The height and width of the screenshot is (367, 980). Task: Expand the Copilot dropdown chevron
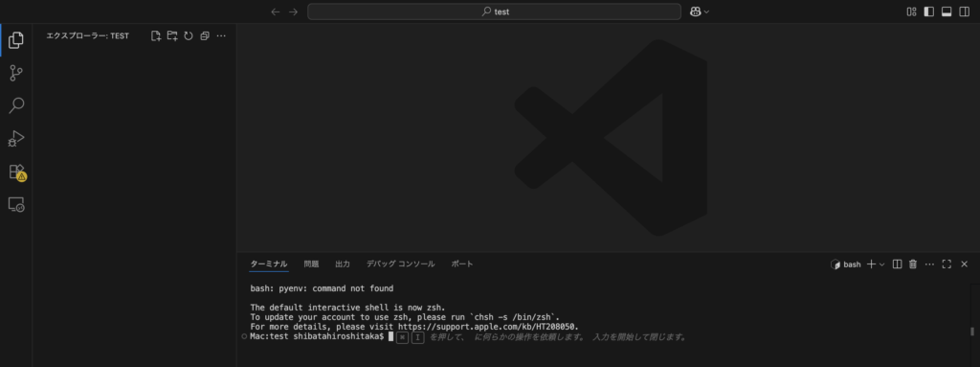point(707,11)
